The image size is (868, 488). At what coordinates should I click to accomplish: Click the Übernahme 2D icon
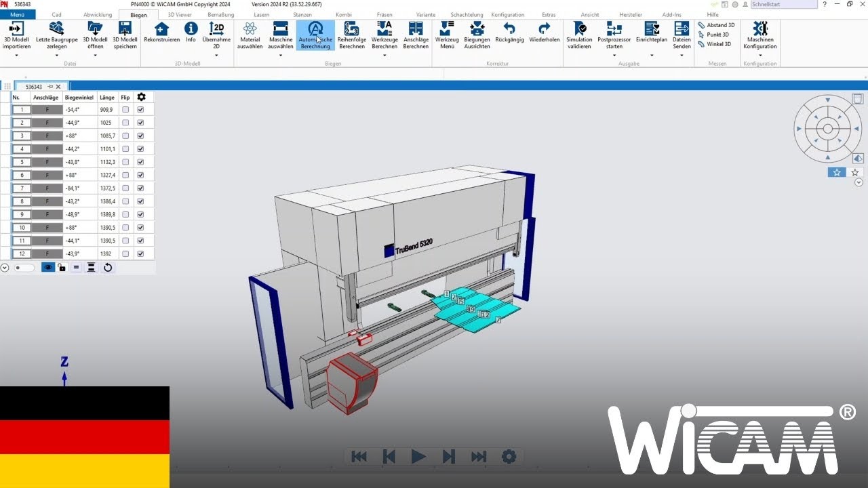216,28
